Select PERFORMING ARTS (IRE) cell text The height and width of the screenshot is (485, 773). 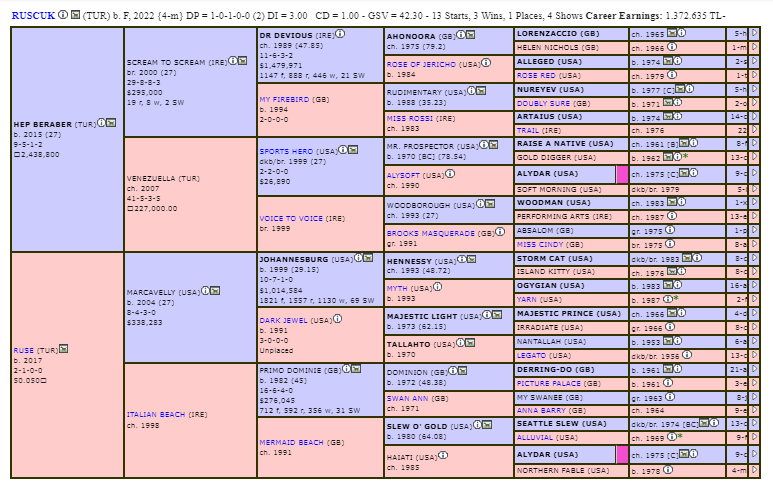(x=564, y=216)
